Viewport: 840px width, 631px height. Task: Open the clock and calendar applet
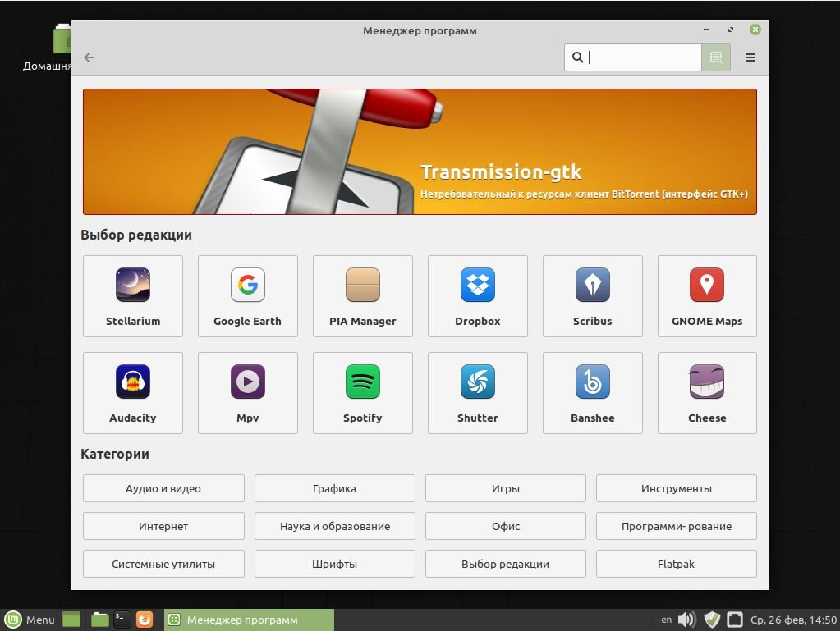pos(793,620)
